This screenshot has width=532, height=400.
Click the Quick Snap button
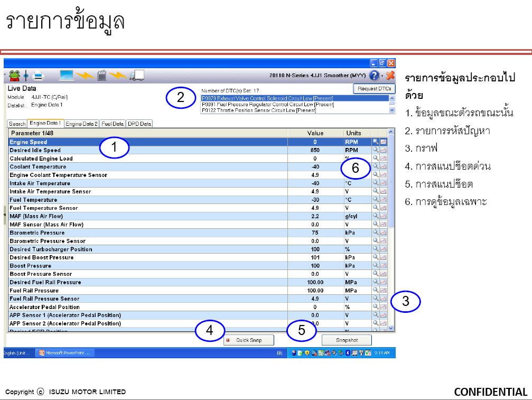[249, 340]
